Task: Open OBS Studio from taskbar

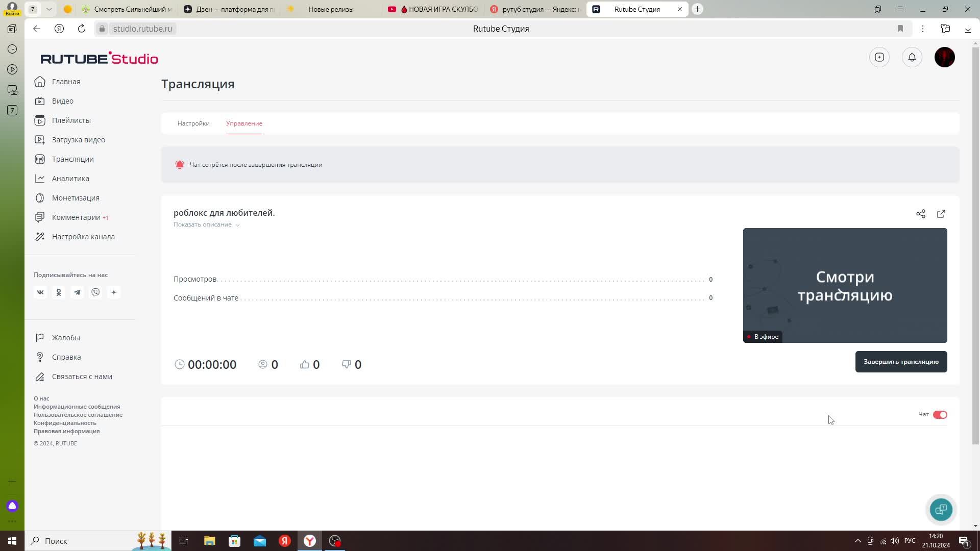Action: click(x=335, y=541)
